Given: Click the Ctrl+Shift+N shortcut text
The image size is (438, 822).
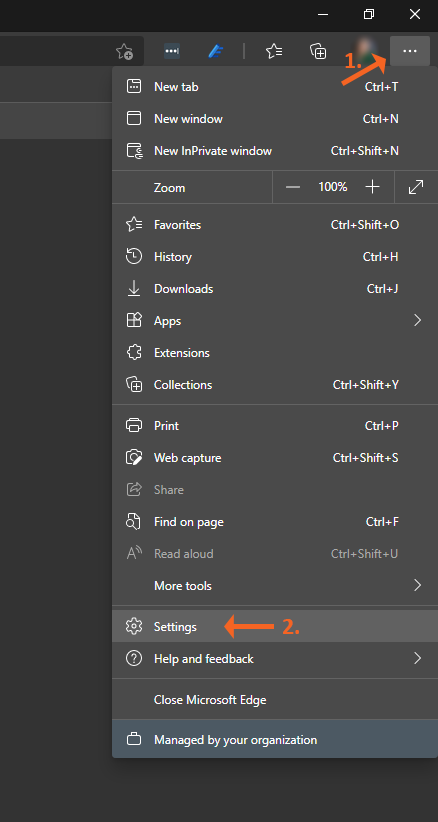Looking at the screenshot, I should point(365,151).
